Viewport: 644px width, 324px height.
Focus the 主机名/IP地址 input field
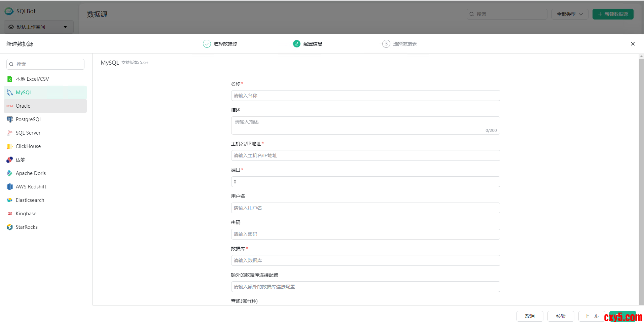point(365,155)
